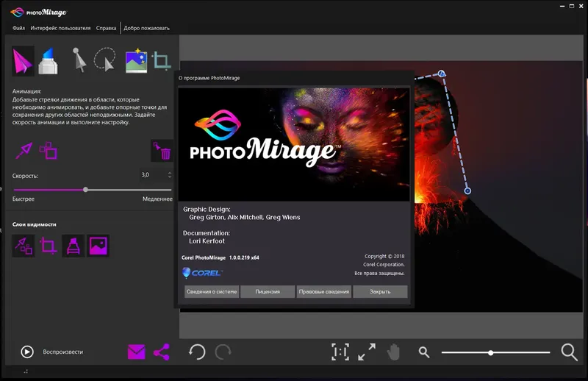Viewport: 588px width, 381px height.
Task: Click the PhotoMirage logo top-left
Action: pyautogui.click(x=39, y=13)
